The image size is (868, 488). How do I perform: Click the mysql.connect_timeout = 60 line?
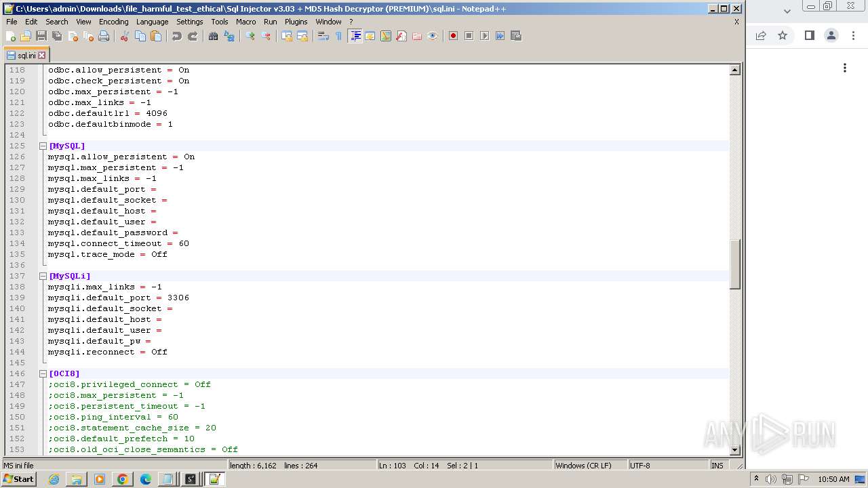click(119, 243)
